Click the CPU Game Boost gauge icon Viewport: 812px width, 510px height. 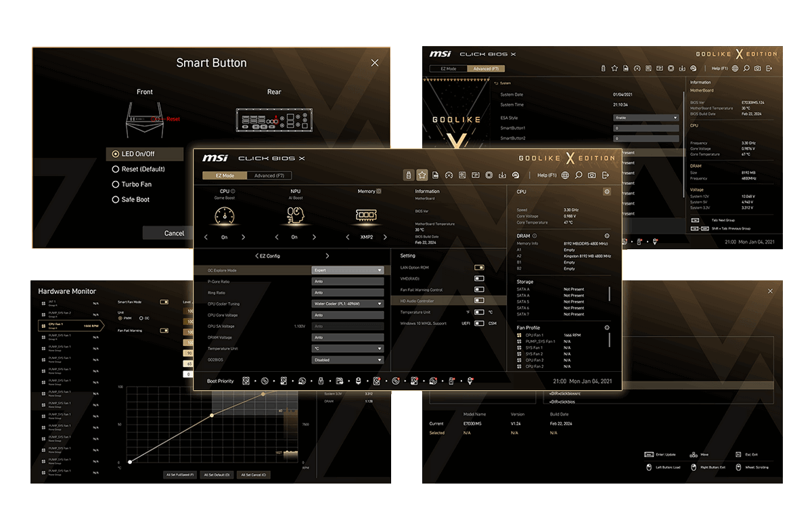tap(224, 215)
